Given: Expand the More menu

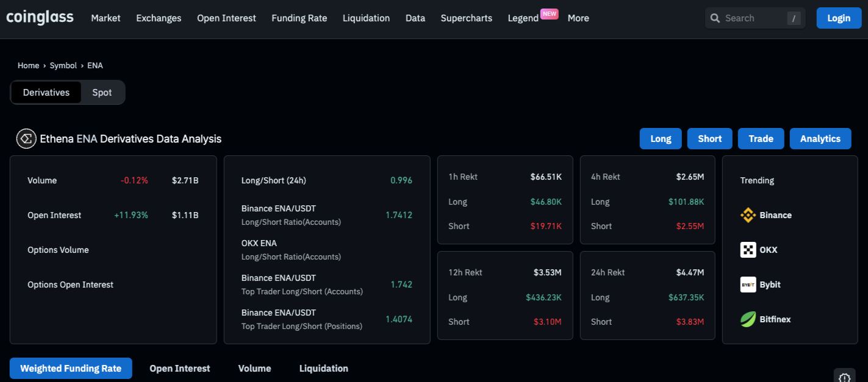Looking at the screenshot, I should 578,18.
